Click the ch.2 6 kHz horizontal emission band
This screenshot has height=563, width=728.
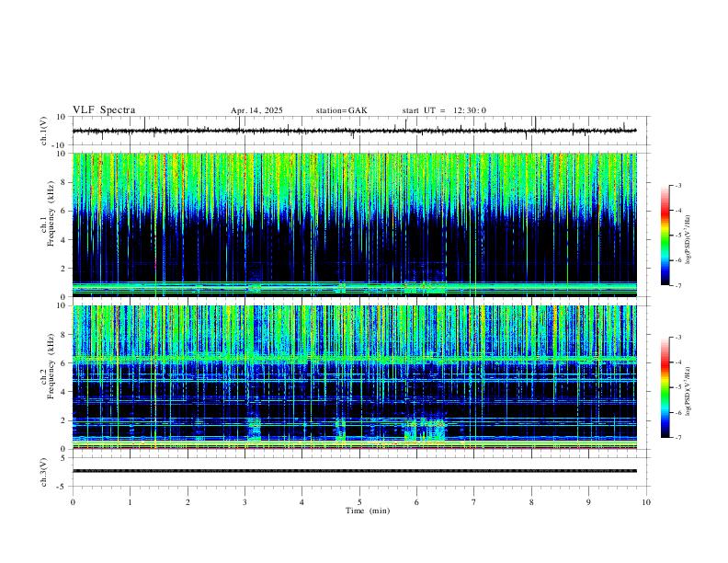pyautogui.click(x=354, y=359)
